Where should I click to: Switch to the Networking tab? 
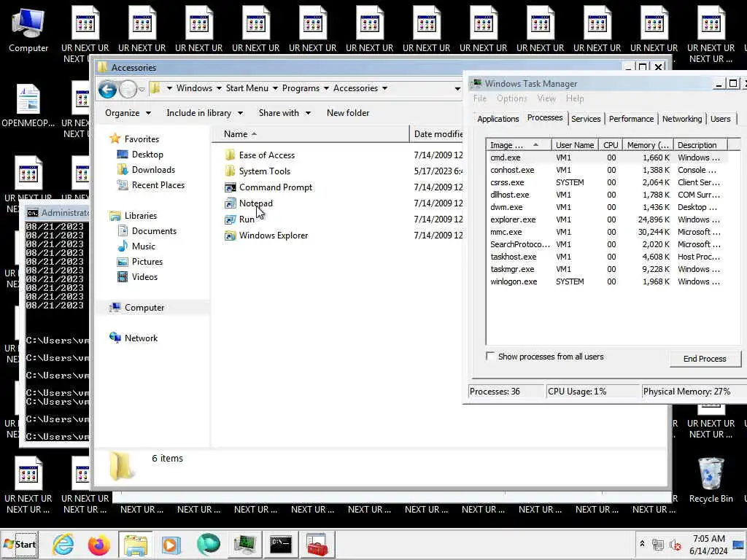pos(682,119)
